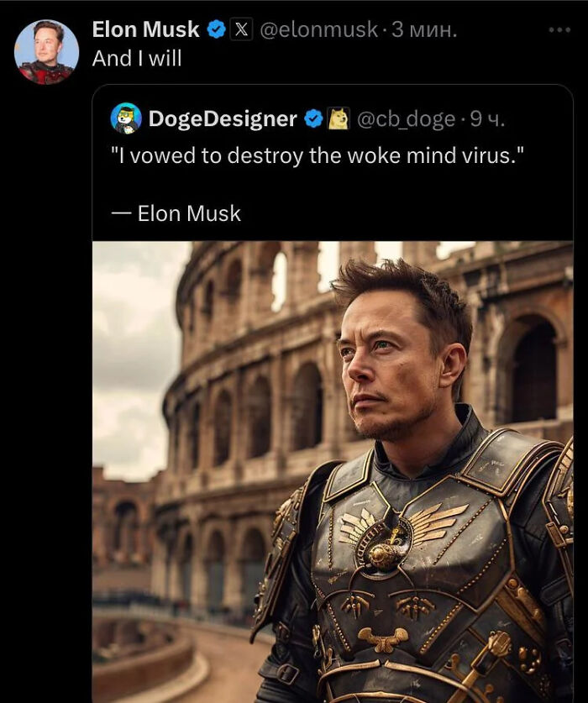Viewport: 588px width, 703px height.
Task: Open the three-dot more options menu
Action: [559, 30]
